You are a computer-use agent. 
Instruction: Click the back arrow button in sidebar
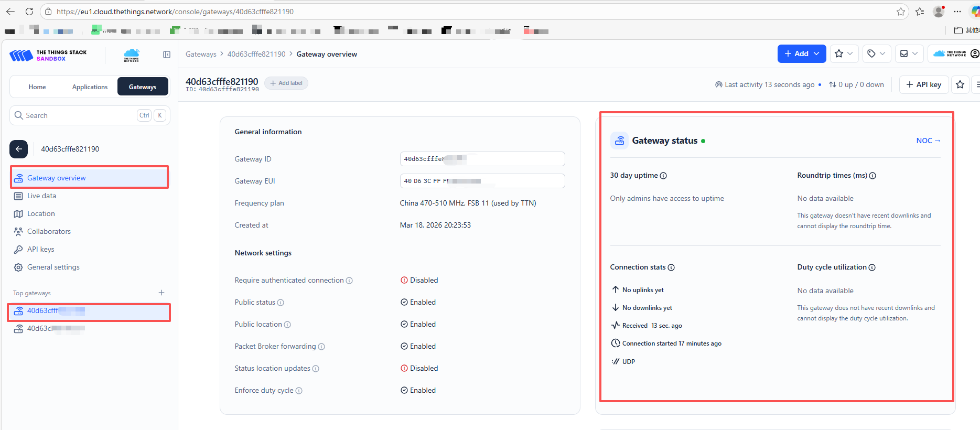pyautogui.click(x=19, y=149)
